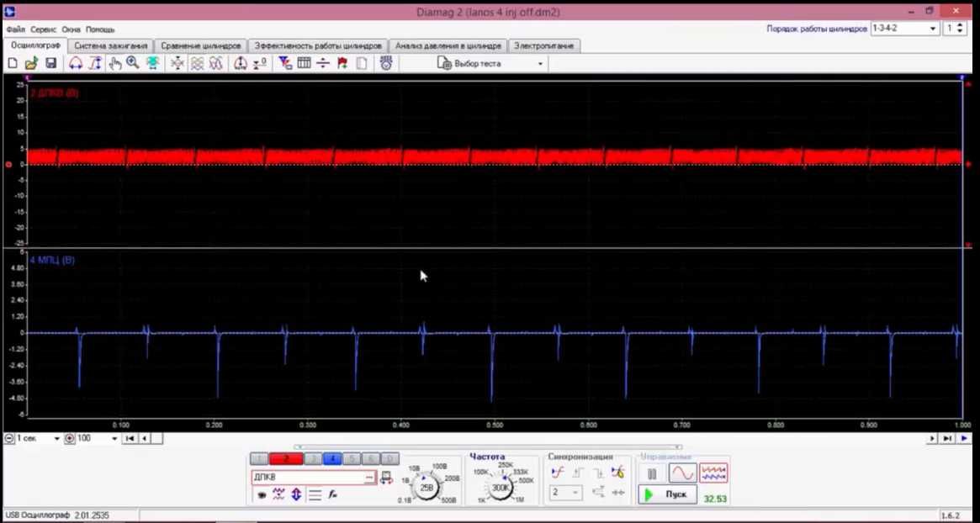Select the multi-waveform display mode
The height and width of the screenshot is (523, 980).
[x=713, y=473]
